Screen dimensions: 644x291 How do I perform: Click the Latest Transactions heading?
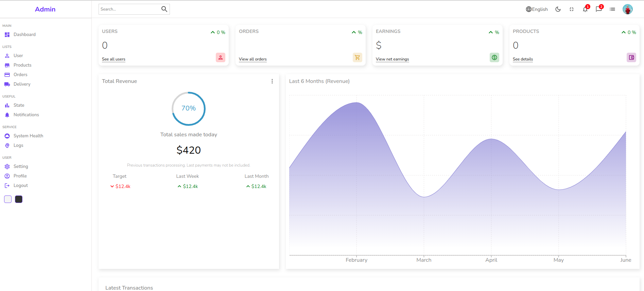129,288
